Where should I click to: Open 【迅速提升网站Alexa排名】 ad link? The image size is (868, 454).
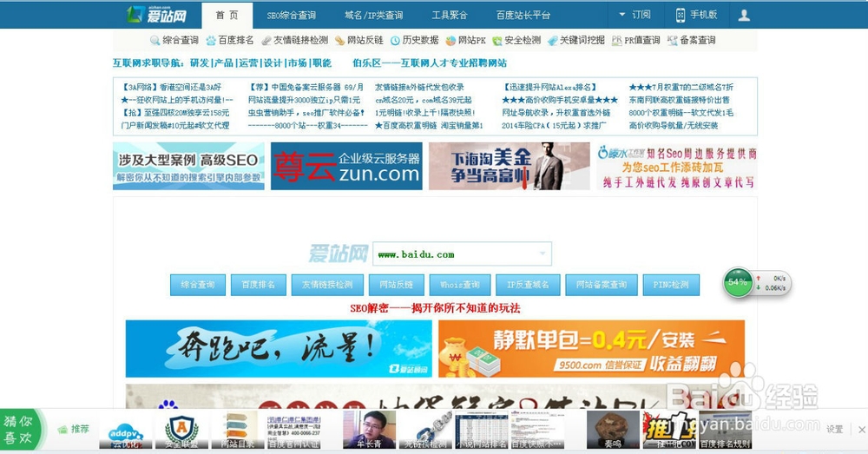[x=549, y=88]
